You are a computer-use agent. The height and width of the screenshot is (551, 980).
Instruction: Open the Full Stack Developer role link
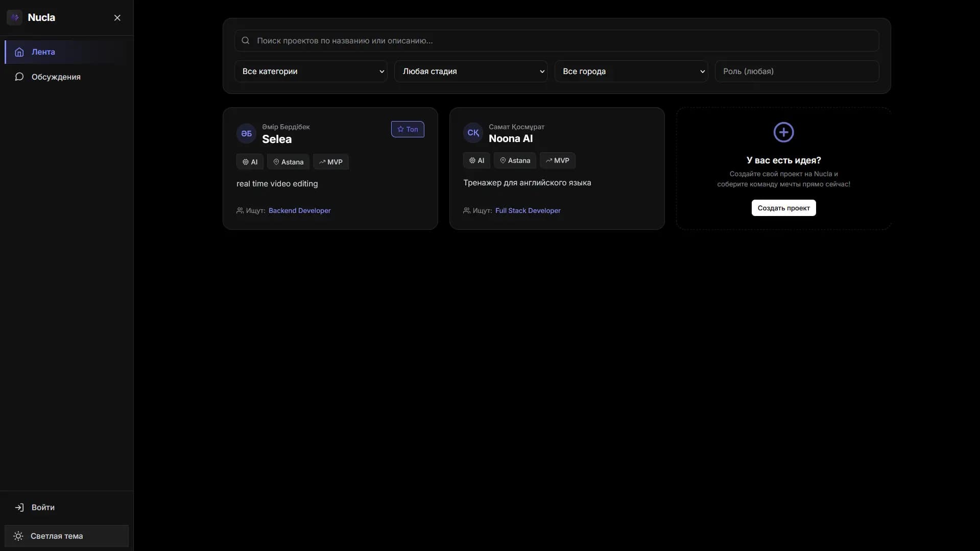click(528, 211)
